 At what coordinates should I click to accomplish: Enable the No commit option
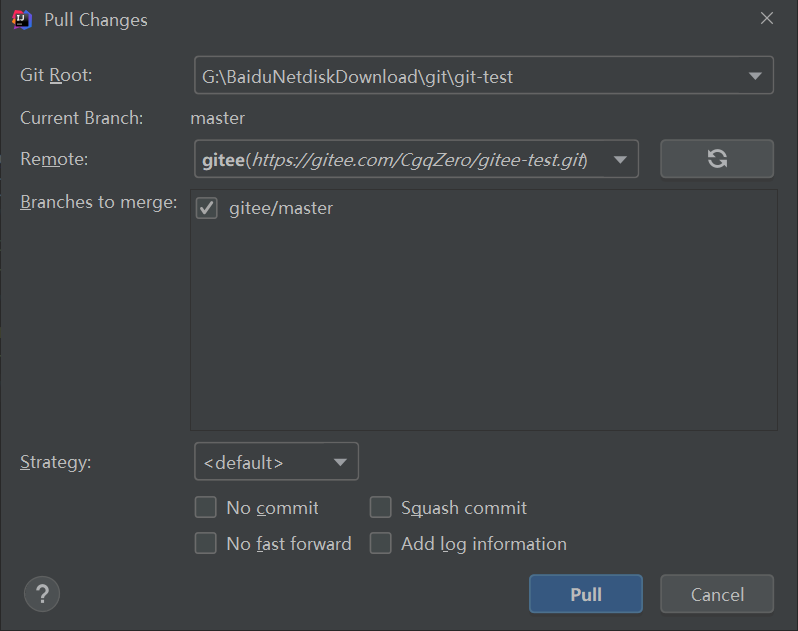point(206,507)
